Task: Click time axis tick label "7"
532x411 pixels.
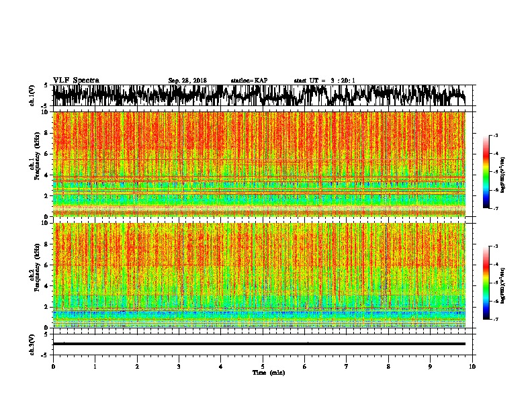Action: point(347,367)
